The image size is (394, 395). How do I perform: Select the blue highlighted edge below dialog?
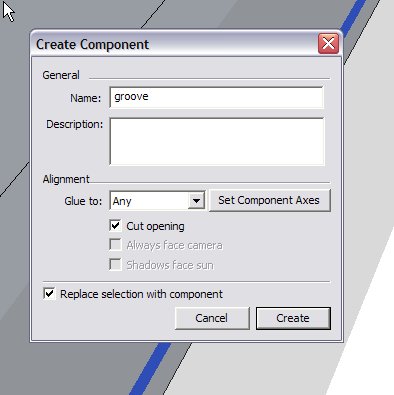150,369
